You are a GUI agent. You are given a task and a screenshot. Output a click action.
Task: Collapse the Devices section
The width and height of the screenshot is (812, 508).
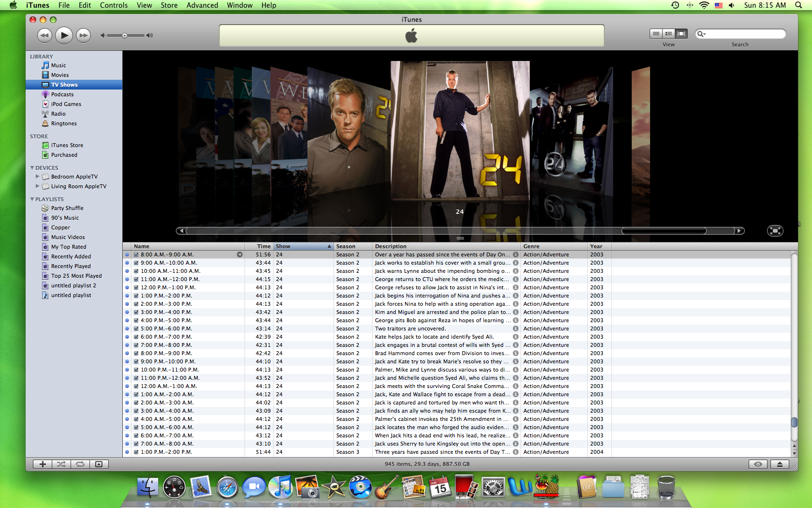(32, 168)
